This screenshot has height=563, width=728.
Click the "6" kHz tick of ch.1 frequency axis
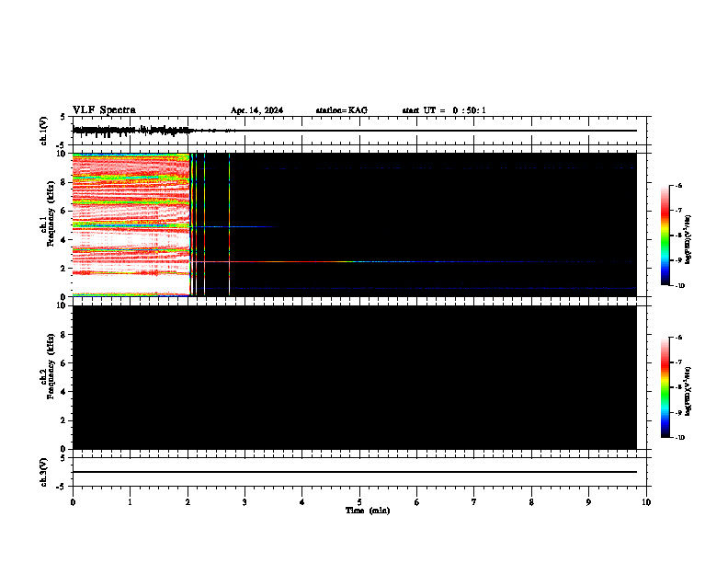coord(64,211)
